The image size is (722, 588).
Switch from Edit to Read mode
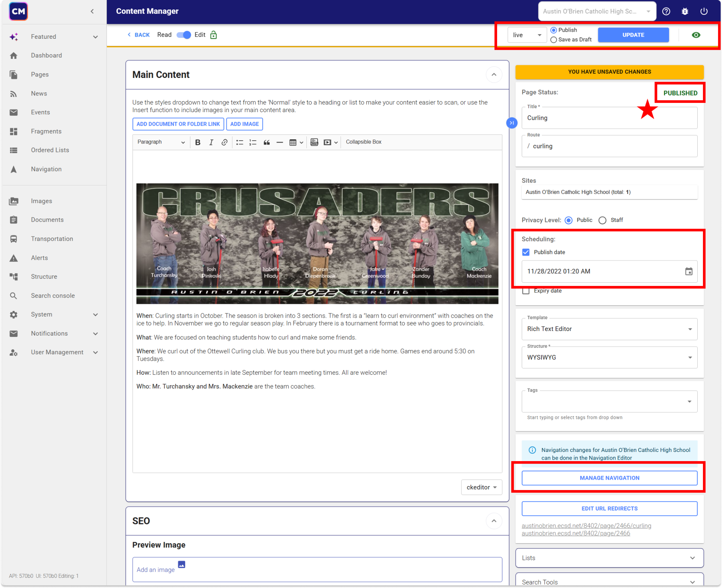click(x=184, y=35)
